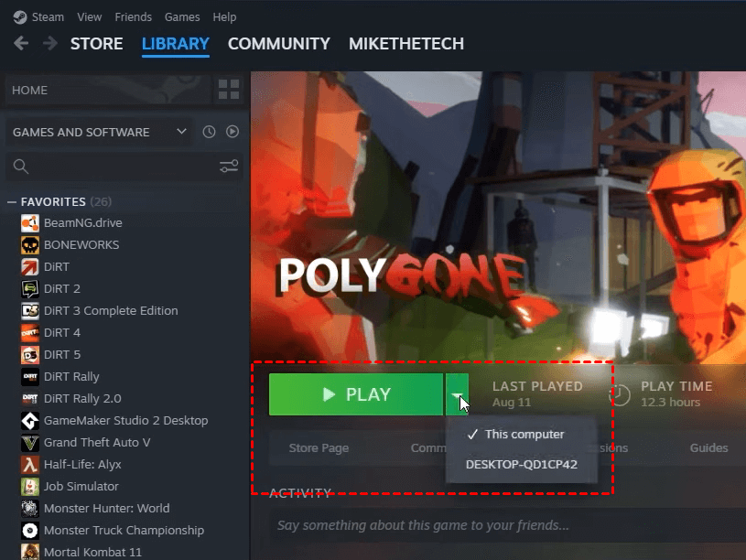Viewport: 746px width, 560px height.
Task: Click the DiRT Rally game icon
Action: pos(30,377)
